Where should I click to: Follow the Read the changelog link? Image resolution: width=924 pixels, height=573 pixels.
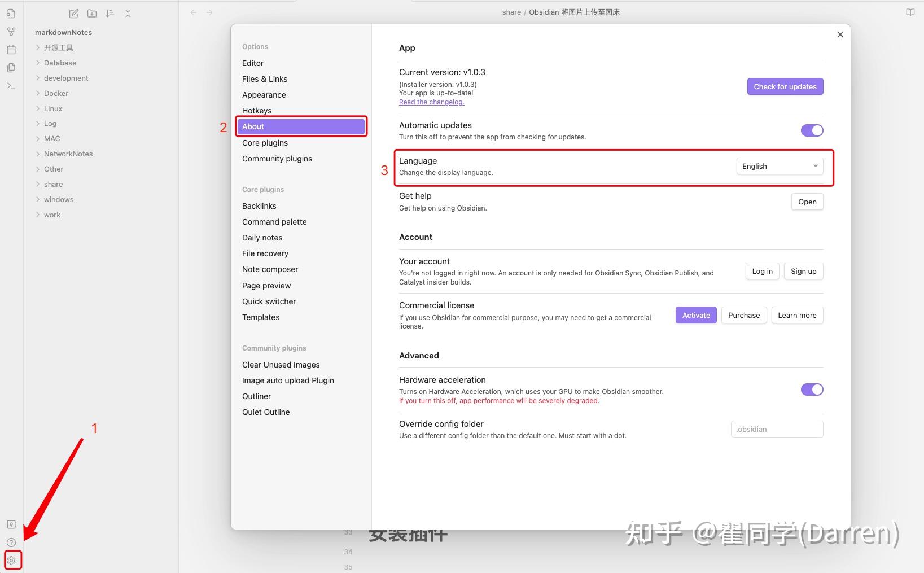(431, 102)
